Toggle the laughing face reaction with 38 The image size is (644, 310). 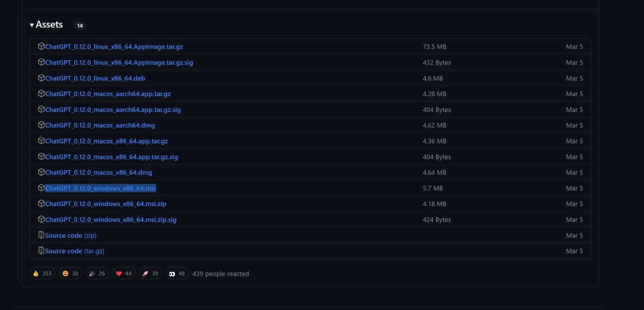[70, 273]
